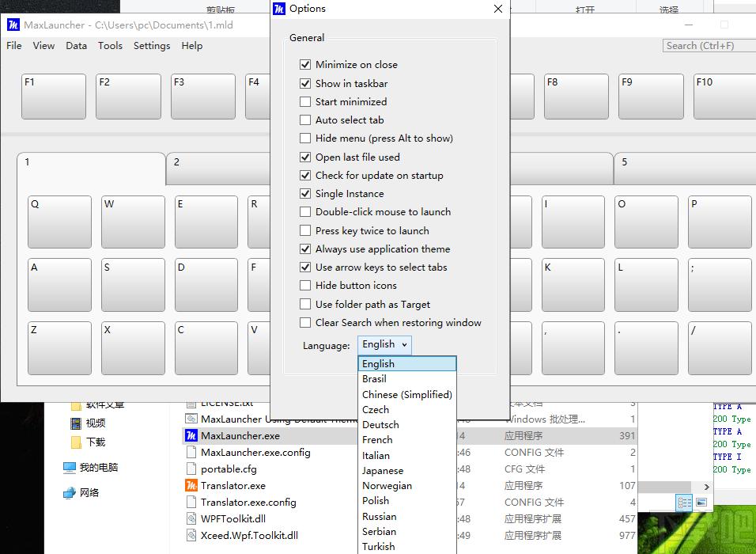Image resolution: width=756 pixels, height=554 pixels.
Task: Click the WPFToolkit.dll file icon
Action: tap(191, 518)
